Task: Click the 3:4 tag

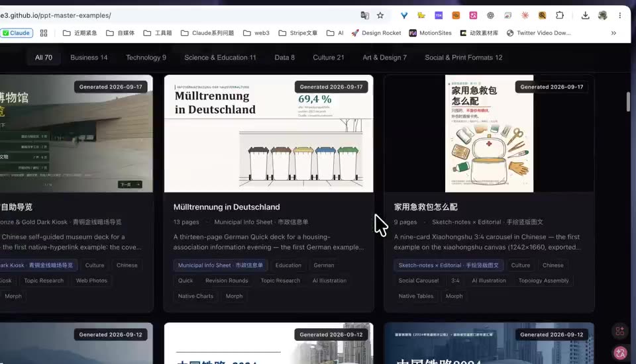Action: tap(455, 281)
